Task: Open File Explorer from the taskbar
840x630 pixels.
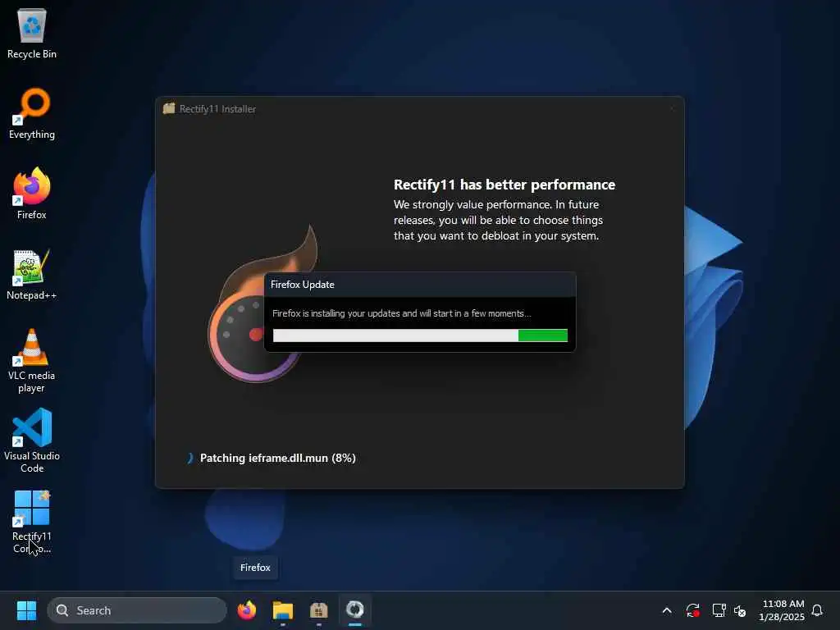Action: point(283,610)
